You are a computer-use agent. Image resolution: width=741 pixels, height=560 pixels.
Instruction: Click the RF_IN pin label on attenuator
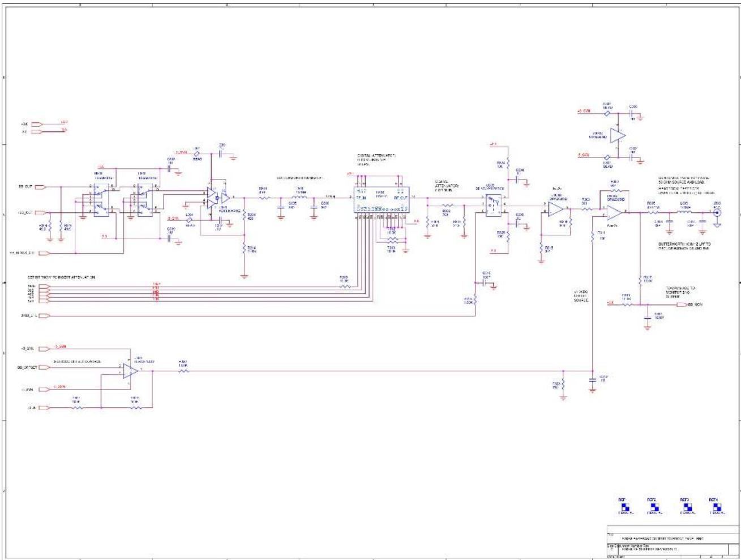click(361, 198)
